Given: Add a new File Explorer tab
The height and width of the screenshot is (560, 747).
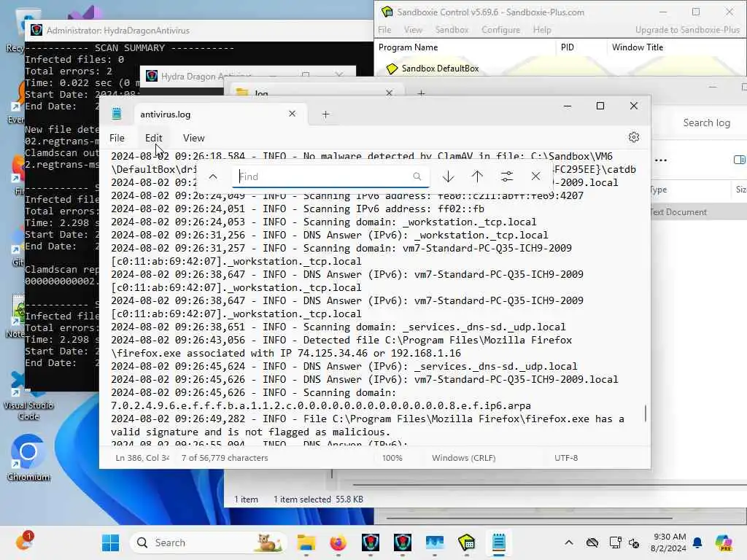Looking at the screenshot, I should point(421,93).
